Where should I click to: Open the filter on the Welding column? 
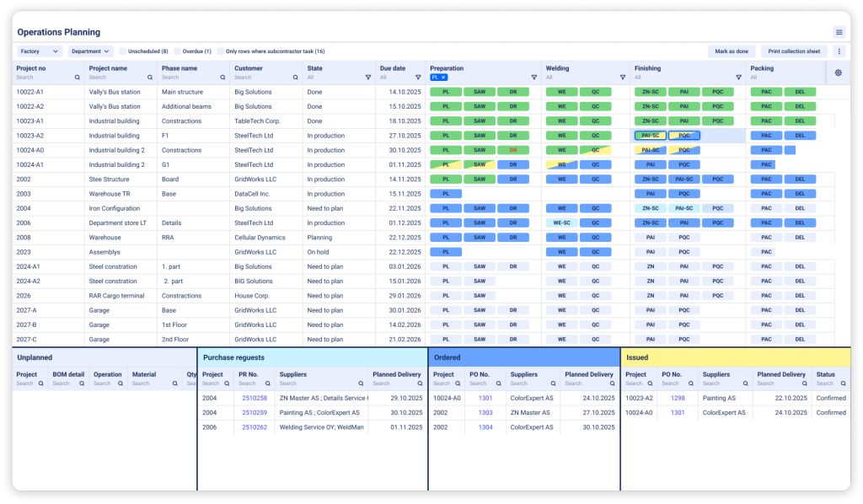pos(623,77)
